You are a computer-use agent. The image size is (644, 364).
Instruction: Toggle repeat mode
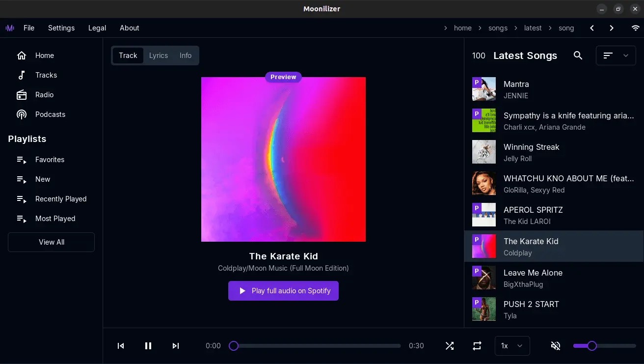pyautogui.click(x=477, y=346)
